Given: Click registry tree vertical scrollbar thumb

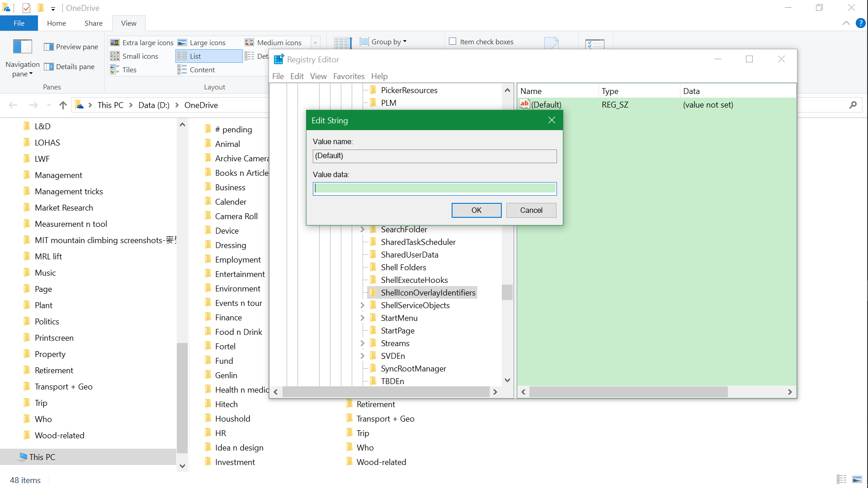Looking at the screenshot, I should [507, 292].
